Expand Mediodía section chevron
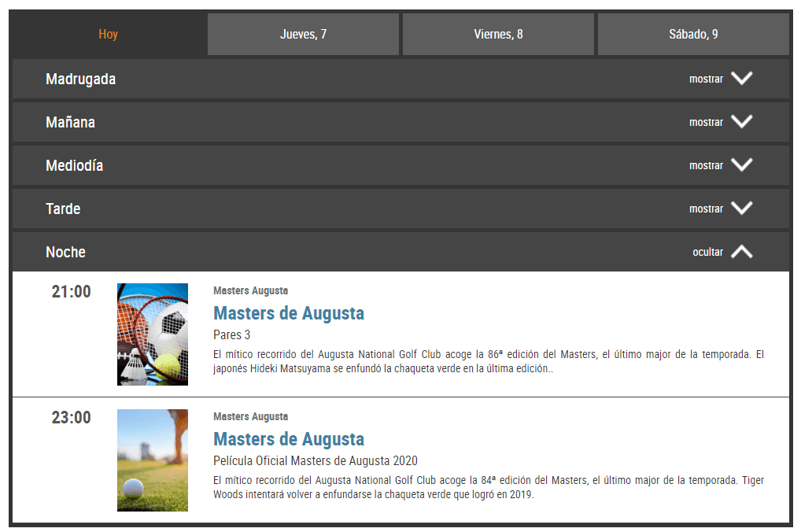The height and width of the screenshot is (532, 801). 742,165
